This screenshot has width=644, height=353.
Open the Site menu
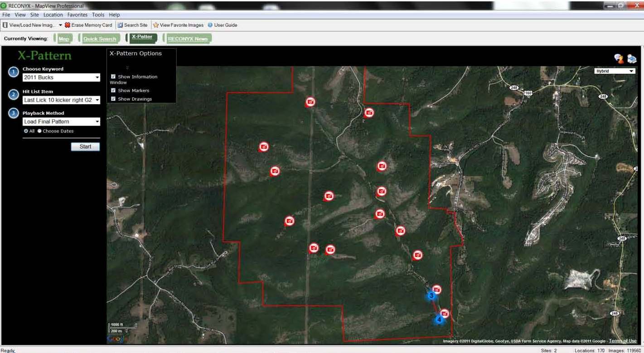(x=34, y=15)
